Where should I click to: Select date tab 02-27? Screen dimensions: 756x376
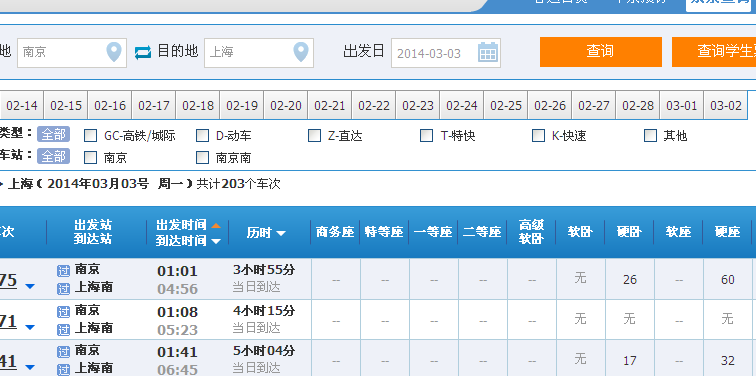tap(594, 106)
